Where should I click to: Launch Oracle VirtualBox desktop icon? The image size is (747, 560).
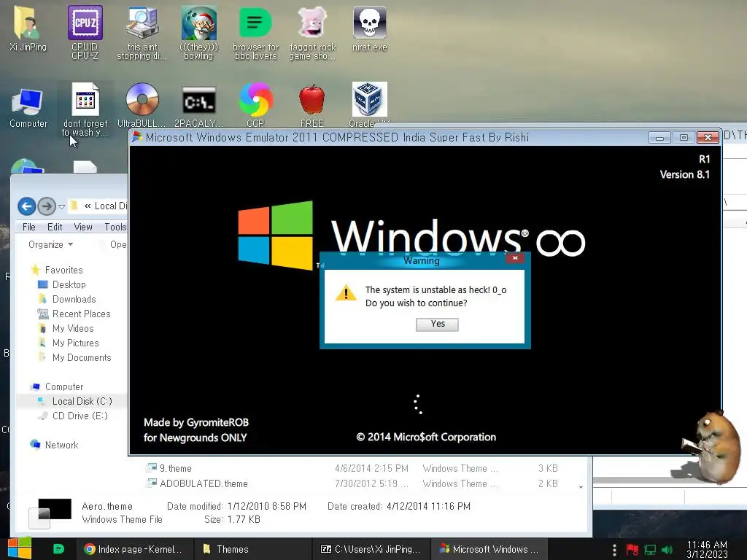(x=369, y=105)
